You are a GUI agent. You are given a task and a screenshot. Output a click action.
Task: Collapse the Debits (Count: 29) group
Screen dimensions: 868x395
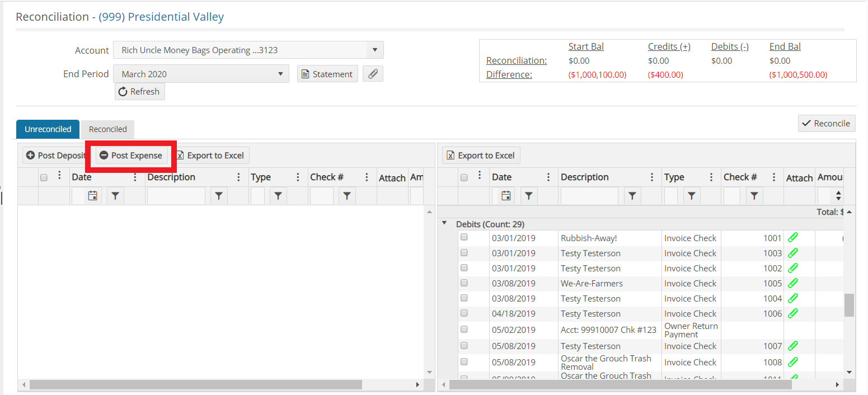click(x=444, y=223)
